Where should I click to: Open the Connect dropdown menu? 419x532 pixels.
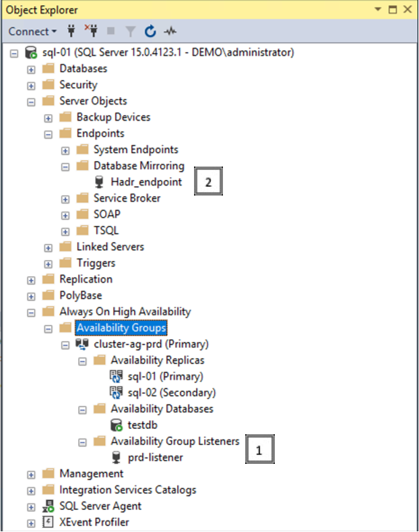tap(32, 31)
